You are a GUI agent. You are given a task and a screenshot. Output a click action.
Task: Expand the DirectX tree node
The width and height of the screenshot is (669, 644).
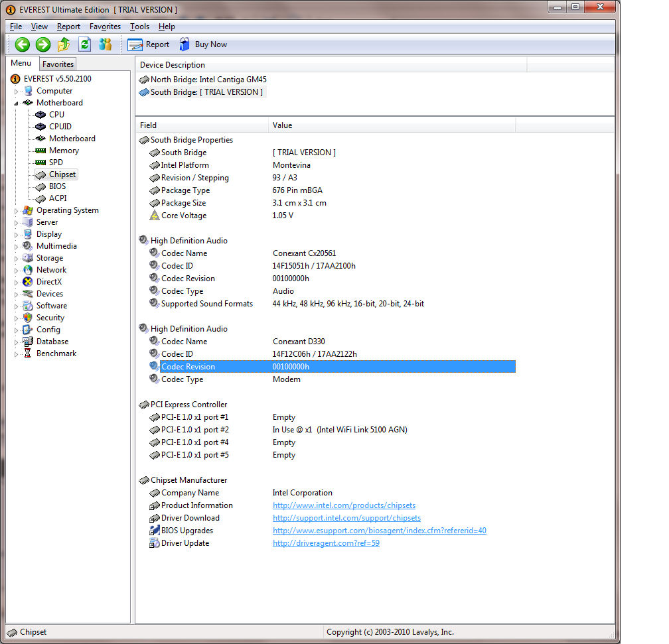coord(16,283)
